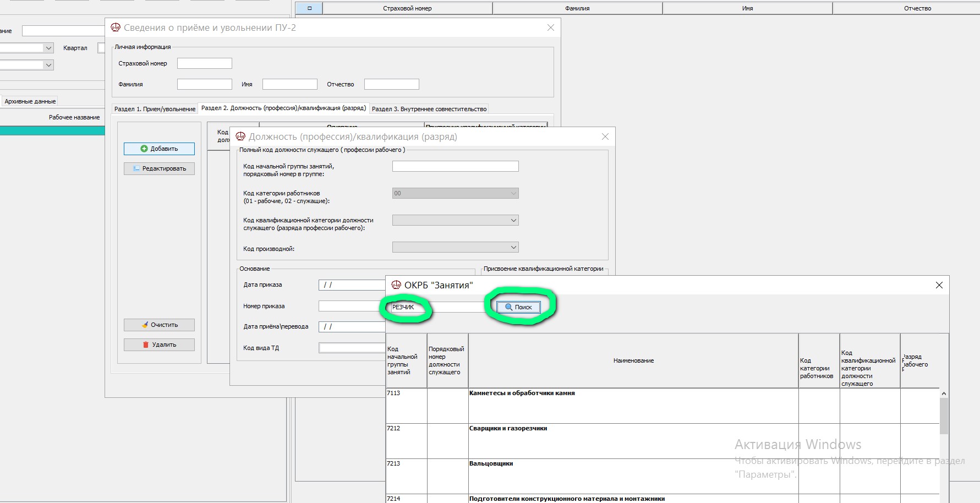Click the Код начальной группы занятий field

[455, 166]
